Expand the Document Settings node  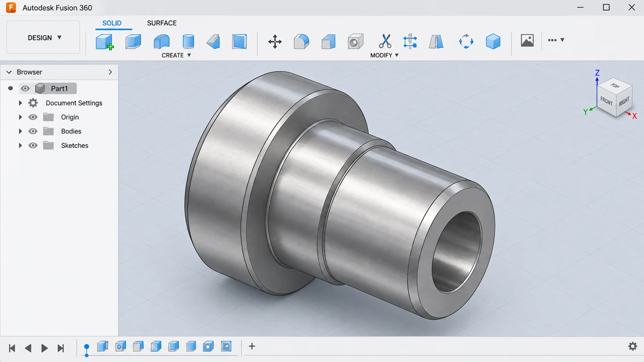click(x=20, y=103)
